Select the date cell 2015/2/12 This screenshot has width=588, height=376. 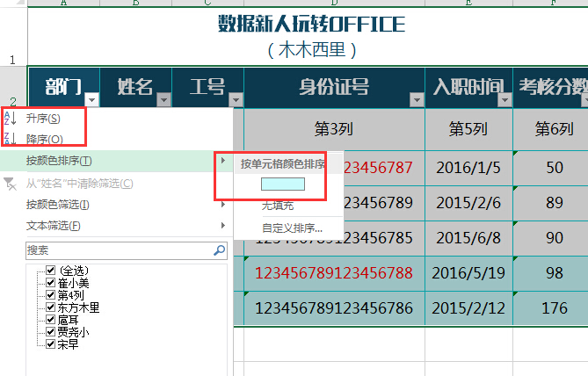468,308
